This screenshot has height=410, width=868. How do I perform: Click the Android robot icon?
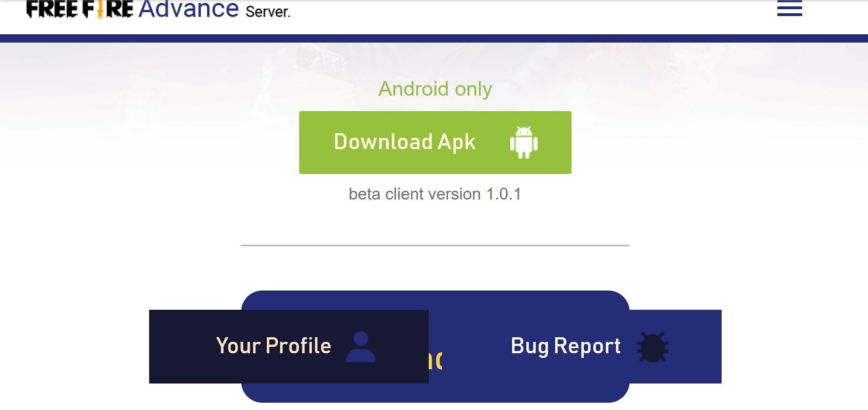524,142
